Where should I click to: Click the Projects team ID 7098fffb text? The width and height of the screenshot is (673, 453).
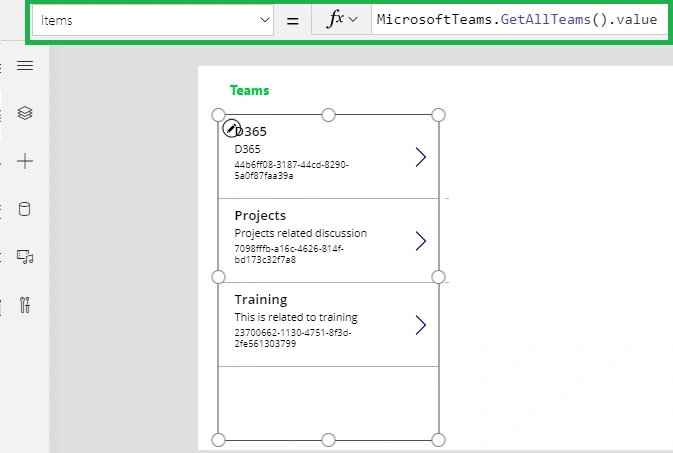[x=289, y=254]
